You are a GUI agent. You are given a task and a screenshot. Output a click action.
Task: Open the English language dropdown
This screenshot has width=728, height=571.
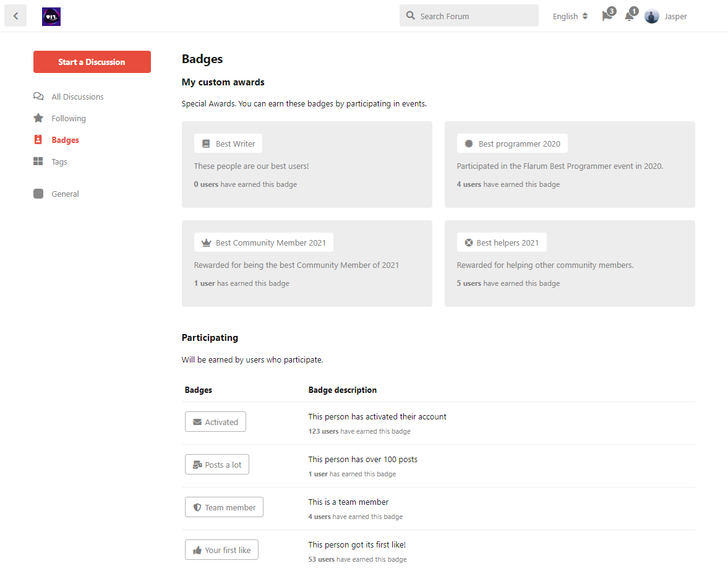pyautogui.click(x=569, y=15)
